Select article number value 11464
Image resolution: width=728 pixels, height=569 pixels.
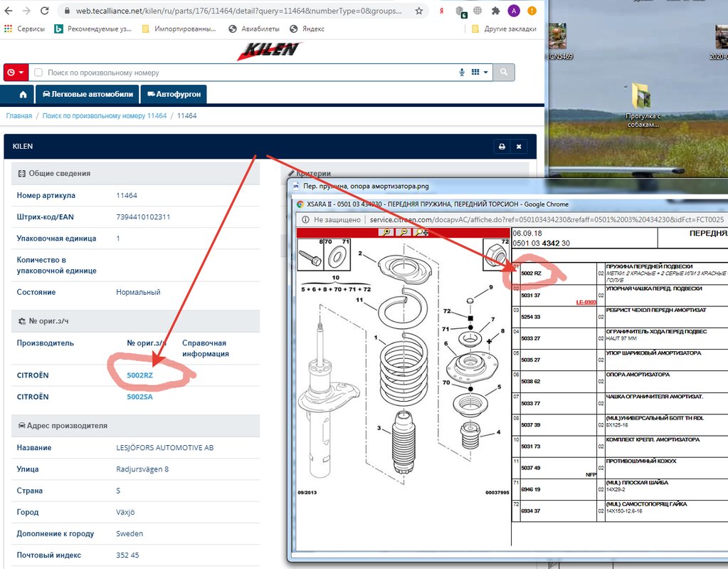[x=127, y=196]
